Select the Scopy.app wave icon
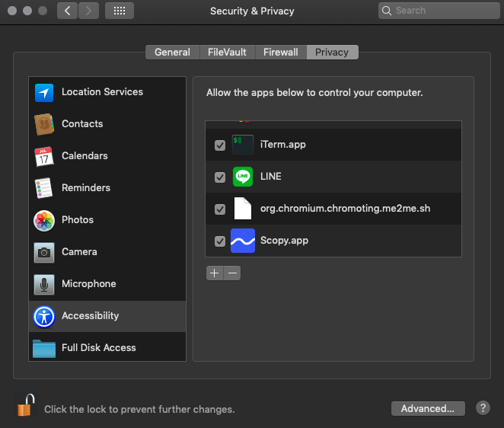Viewport: 504px width, 428px height. (243, 241)
